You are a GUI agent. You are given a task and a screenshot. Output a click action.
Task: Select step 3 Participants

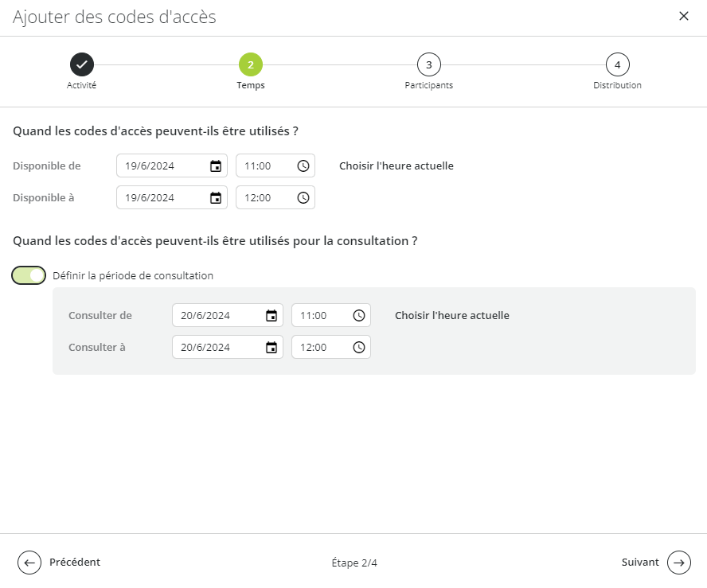(429, 65)
